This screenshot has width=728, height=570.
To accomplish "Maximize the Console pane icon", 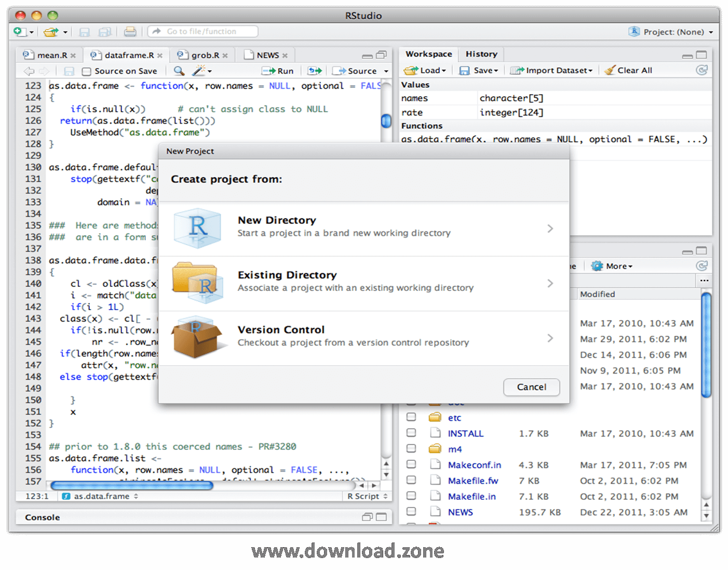I will click(x=381, y=517).
